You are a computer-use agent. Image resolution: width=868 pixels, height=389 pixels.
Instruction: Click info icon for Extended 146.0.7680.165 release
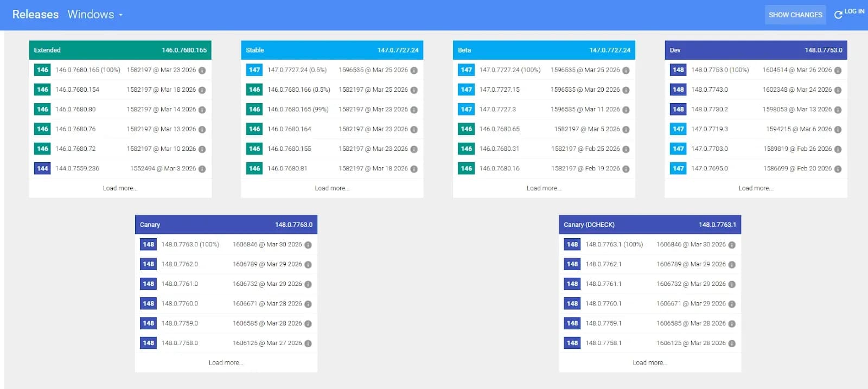(202, 71)
